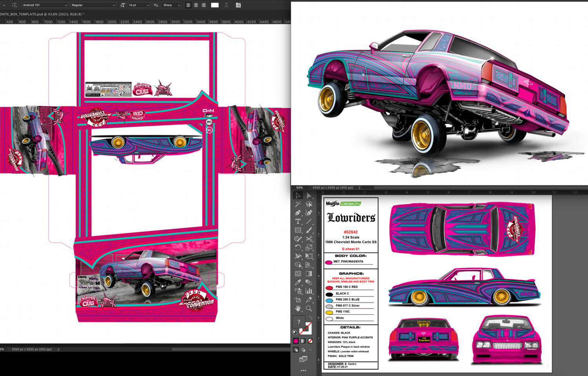588x376 pixels.
Task: Expand Photoshop status bar info arrow
Action: (58, 349)
